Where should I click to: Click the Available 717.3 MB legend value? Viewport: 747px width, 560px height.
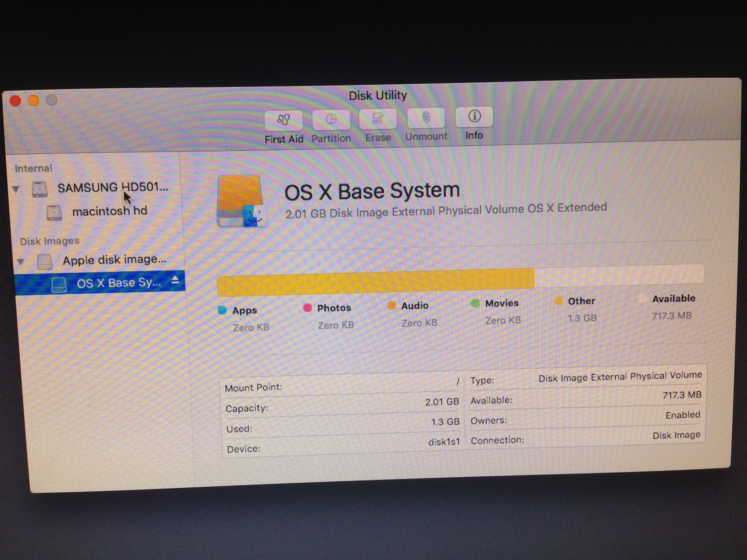tap(671, 316)
